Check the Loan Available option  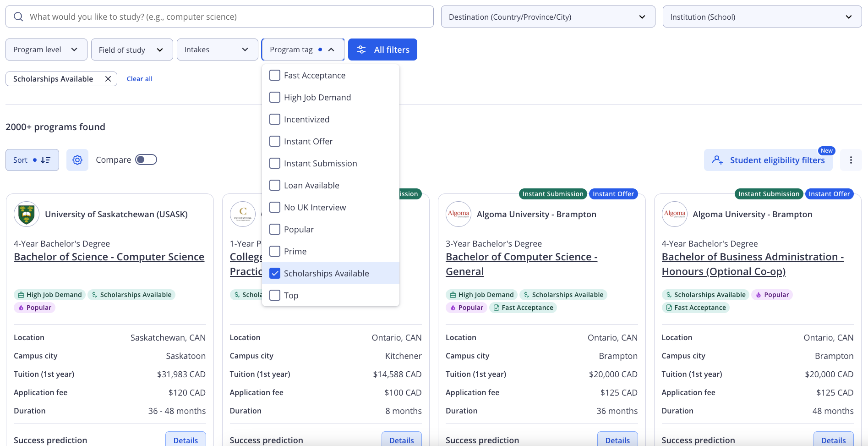tap(275, 185)
